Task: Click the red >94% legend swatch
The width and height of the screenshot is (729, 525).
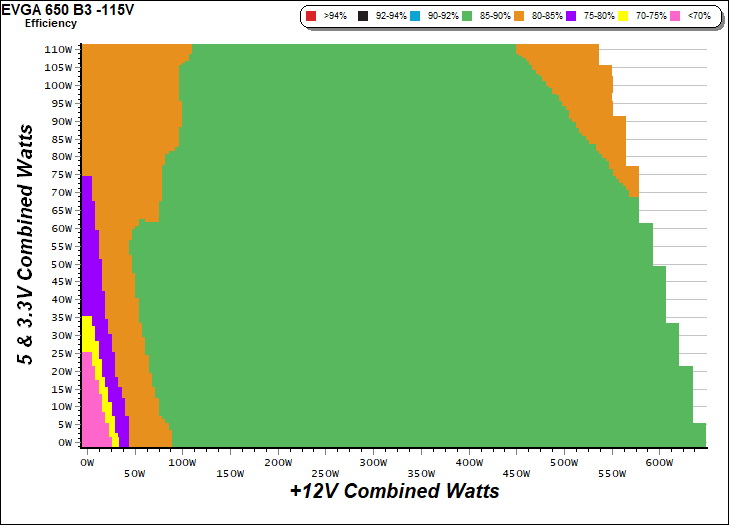Action: (x=310, y=17)
